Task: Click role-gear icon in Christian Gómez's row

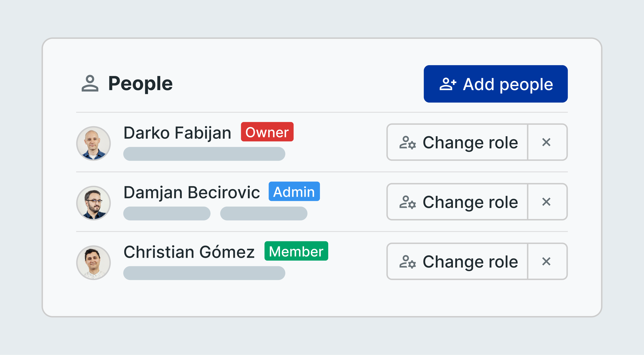Action: 408,262
